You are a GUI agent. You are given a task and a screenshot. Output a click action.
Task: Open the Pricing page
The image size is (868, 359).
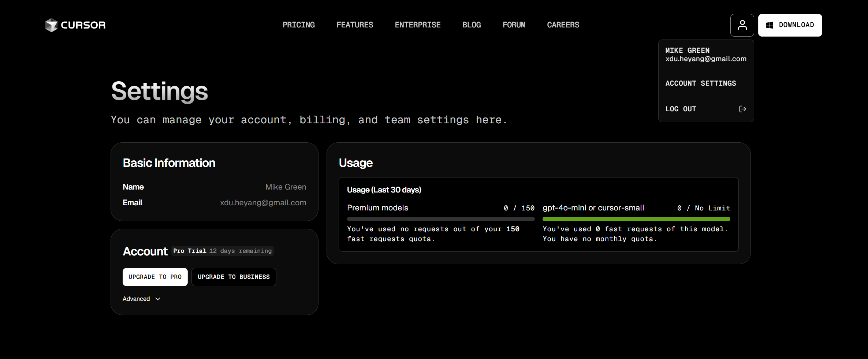pos(299,25)
